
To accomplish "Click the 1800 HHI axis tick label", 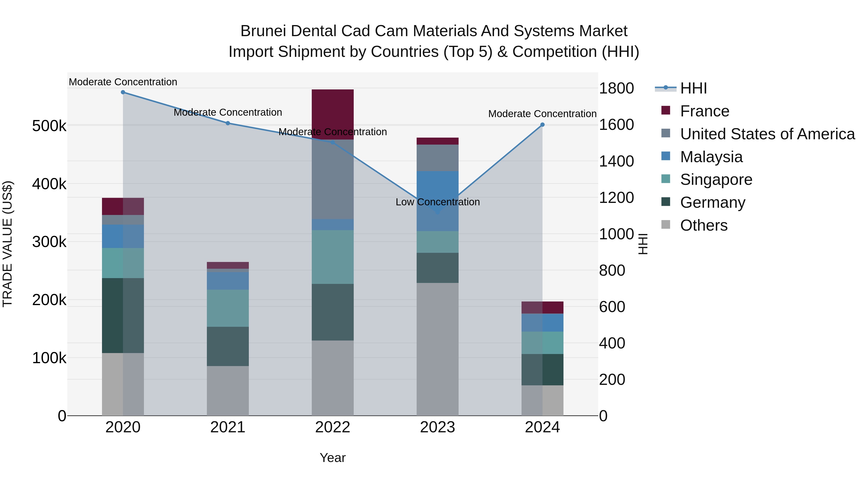I will [617, 88].
